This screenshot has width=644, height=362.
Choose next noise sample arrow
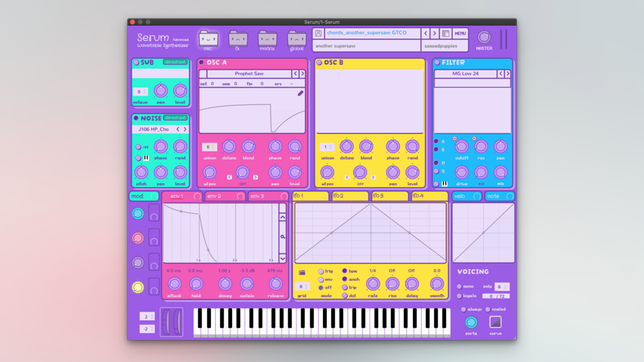(185, 129)
